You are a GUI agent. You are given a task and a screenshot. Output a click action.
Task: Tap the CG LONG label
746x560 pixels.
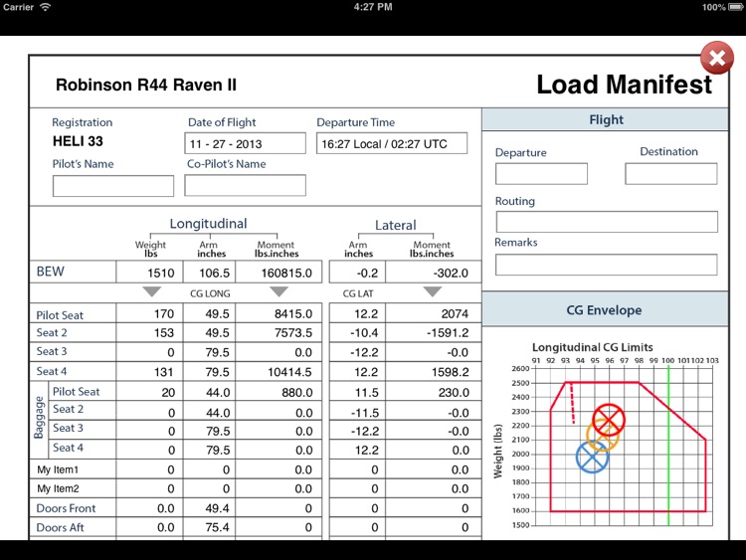(210, 293)
